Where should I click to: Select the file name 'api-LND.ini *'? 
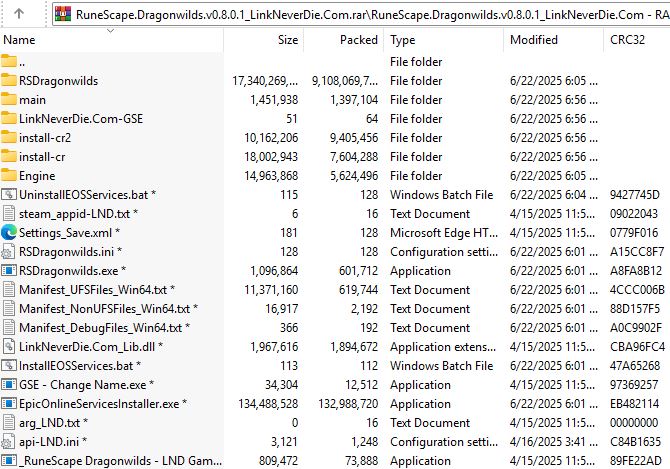[53, 442]
